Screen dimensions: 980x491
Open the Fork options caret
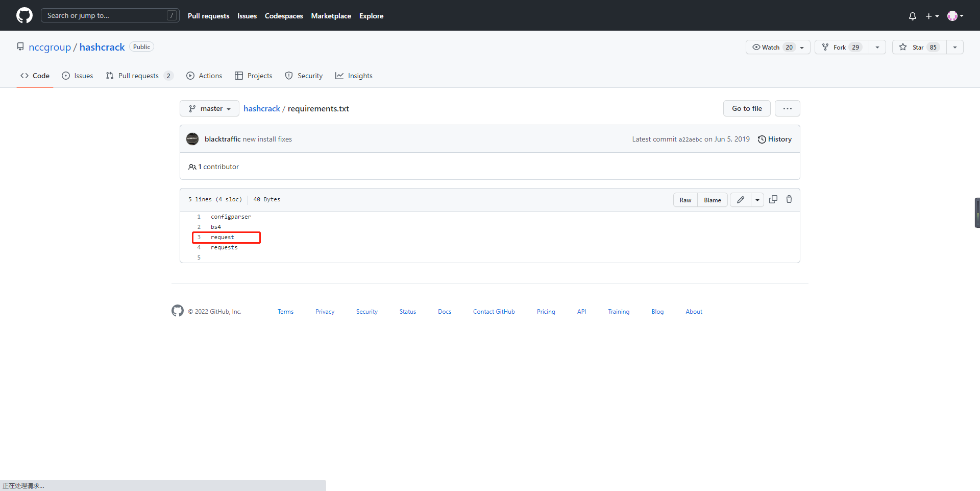pos(877,47)
